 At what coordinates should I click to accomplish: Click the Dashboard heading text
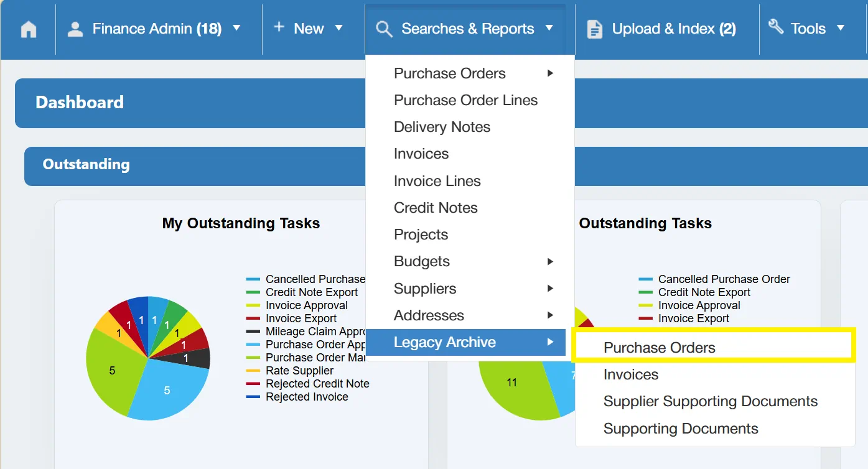[80, 103]
